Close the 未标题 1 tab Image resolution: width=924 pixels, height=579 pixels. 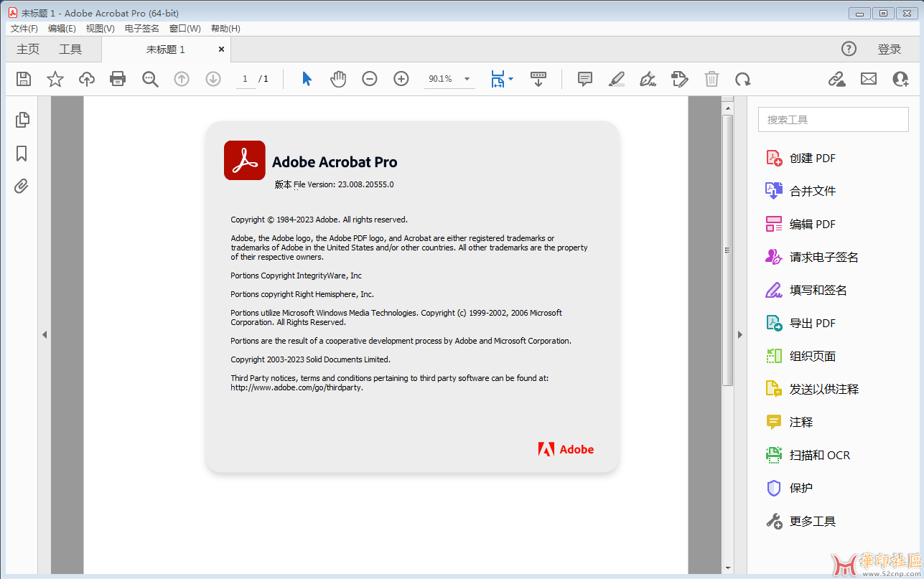221,50
